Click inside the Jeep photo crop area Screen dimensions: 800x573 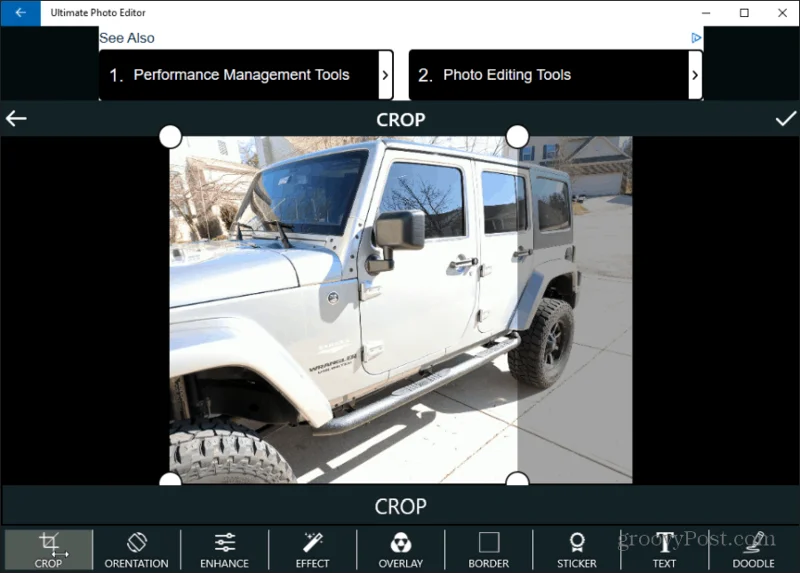344,310
